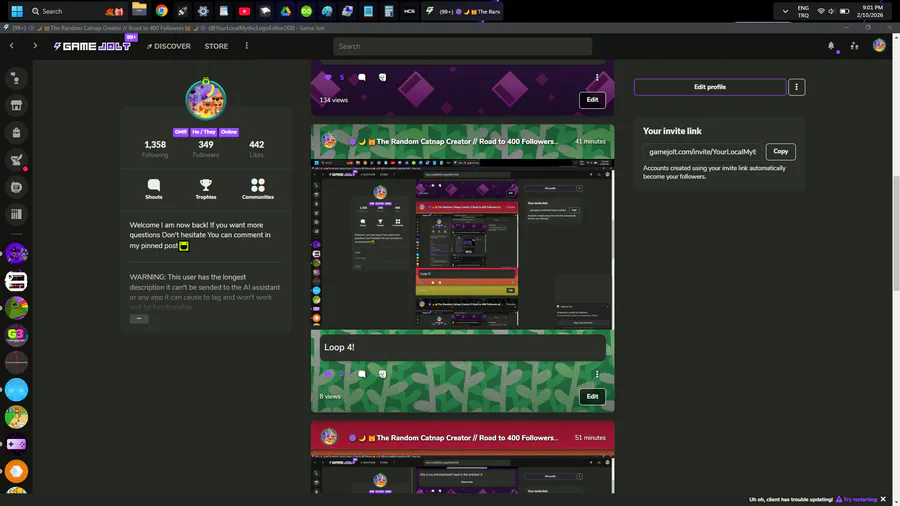Open the friends list icon in top bar

[855, 46]
